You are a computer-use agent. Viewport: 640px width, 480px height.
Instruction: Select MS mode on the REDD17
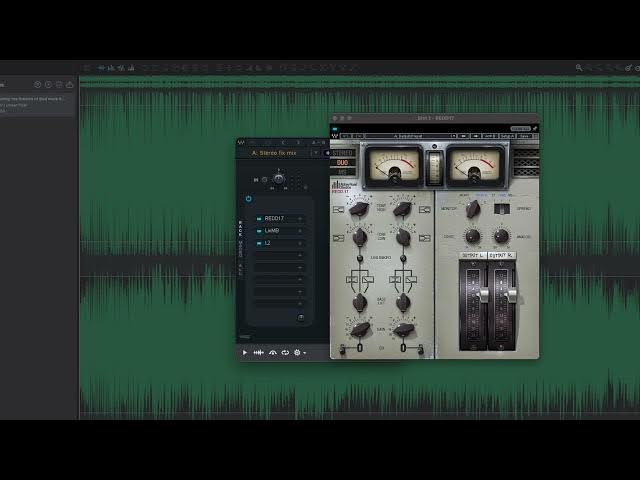[342, 172]
